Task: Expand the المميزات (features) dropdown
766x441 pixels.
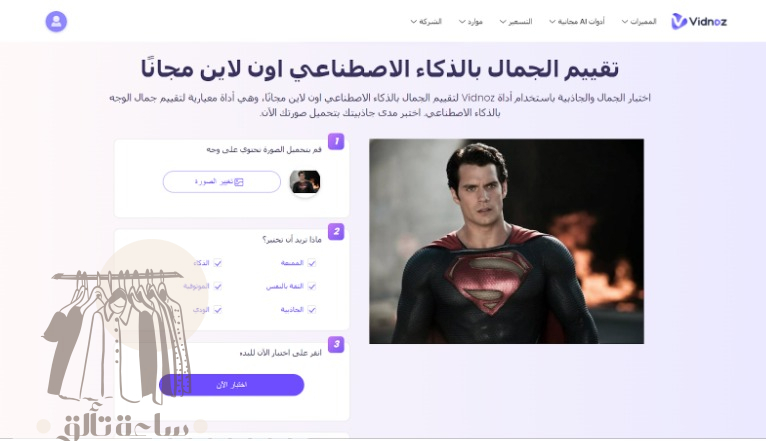Action: (639, 21)
